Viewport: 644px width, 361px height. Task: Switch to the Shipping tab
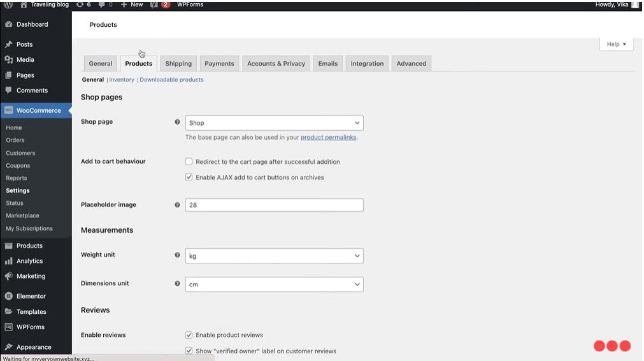178,64
